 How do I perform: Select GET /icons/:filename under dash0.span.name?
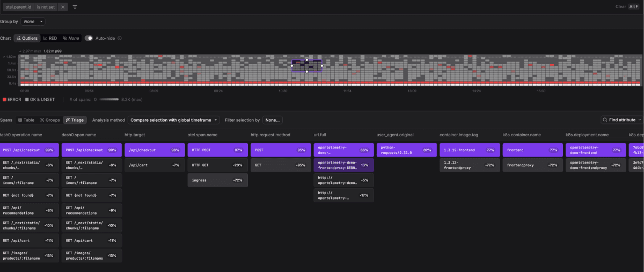click(x=92, y=180)
